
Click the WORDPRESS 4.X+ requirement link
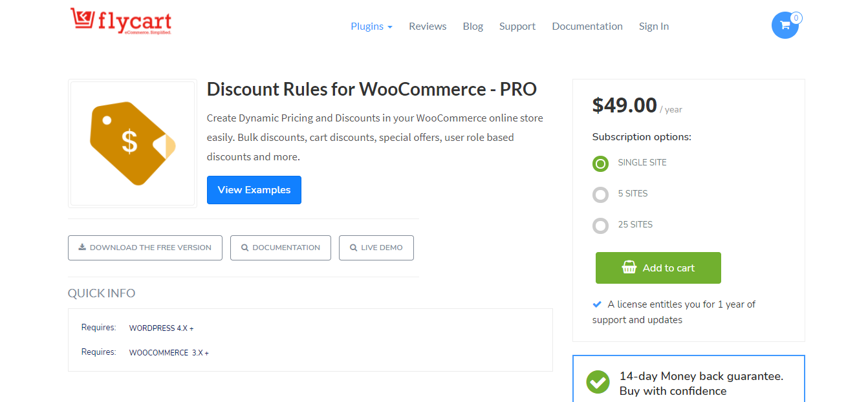pos(161,328)
